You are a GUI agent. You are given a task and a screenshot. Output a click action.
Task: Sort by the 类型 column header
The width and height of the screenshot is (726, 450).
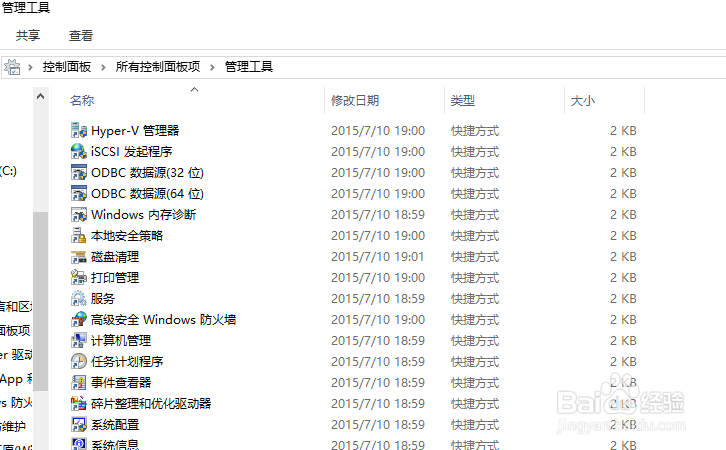(463, 100)
